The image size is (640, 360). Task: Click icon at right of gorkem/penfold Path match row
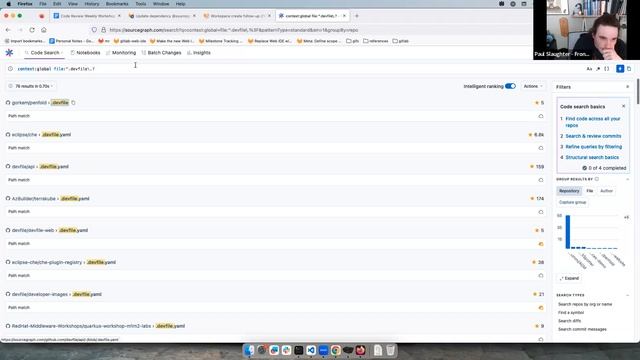(x=541, y=116)
